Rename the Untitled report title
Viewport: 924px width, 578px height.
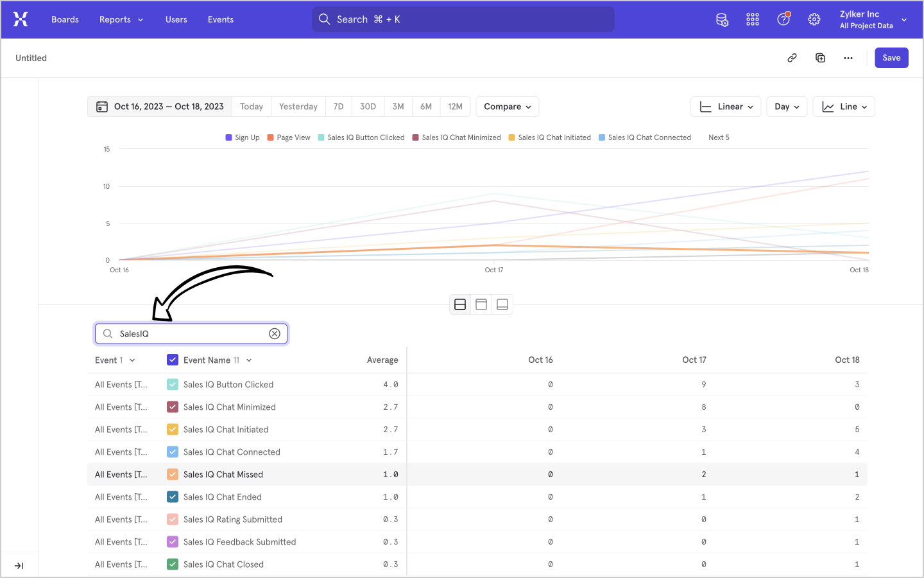pyautogui.click(x=31, y=58)
